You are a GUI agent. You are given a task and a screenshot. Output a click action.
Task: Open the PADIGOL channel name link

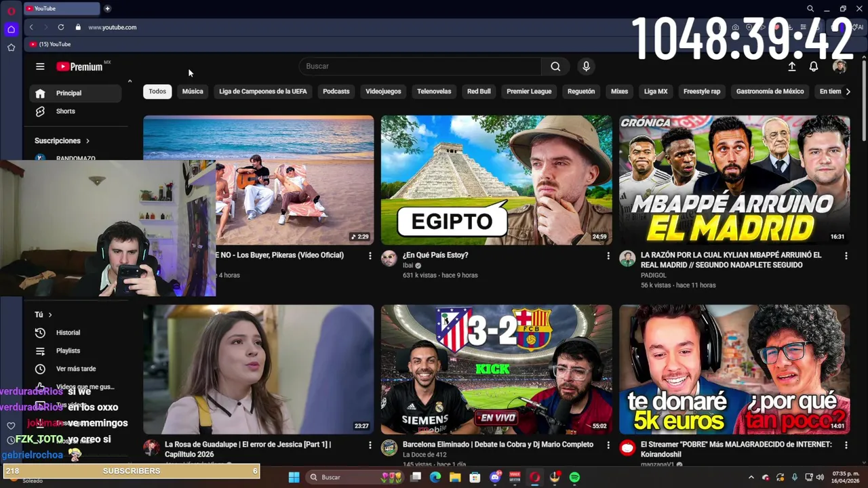pos(654,275)
